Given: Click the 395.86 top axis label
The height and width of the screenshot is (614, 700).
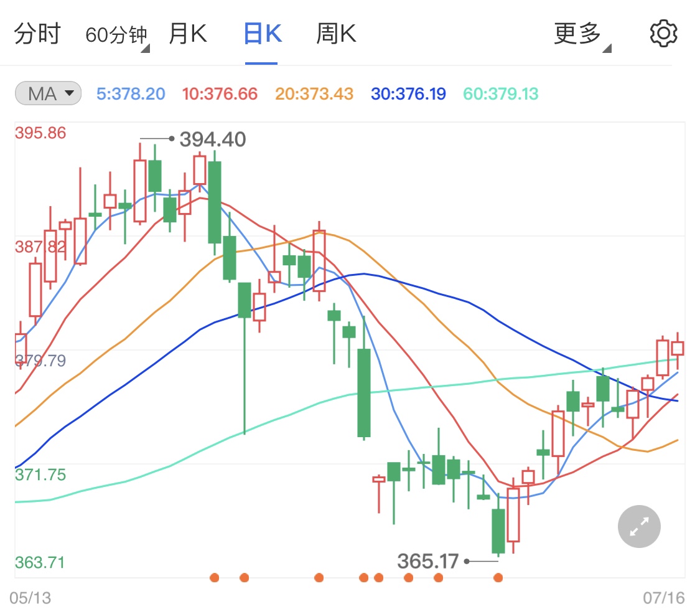Looking at the screenshot, I should tap(40, 133).
